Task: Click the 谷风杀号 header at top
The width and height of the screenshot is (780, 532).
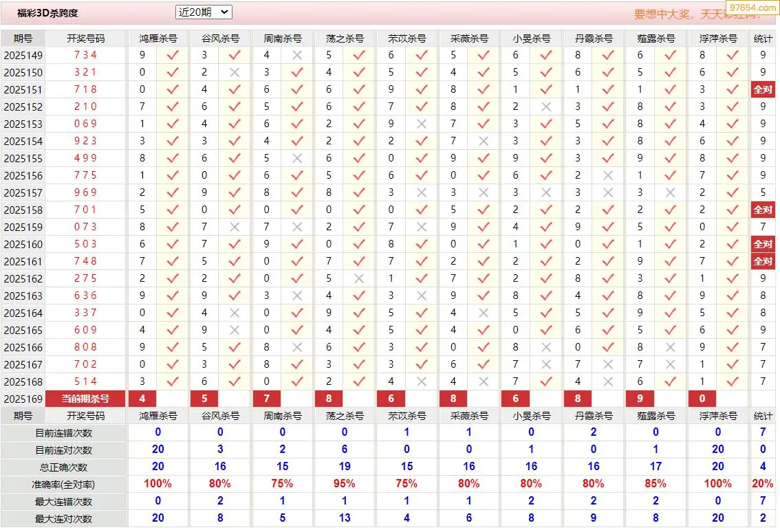Action: [220, 38]
